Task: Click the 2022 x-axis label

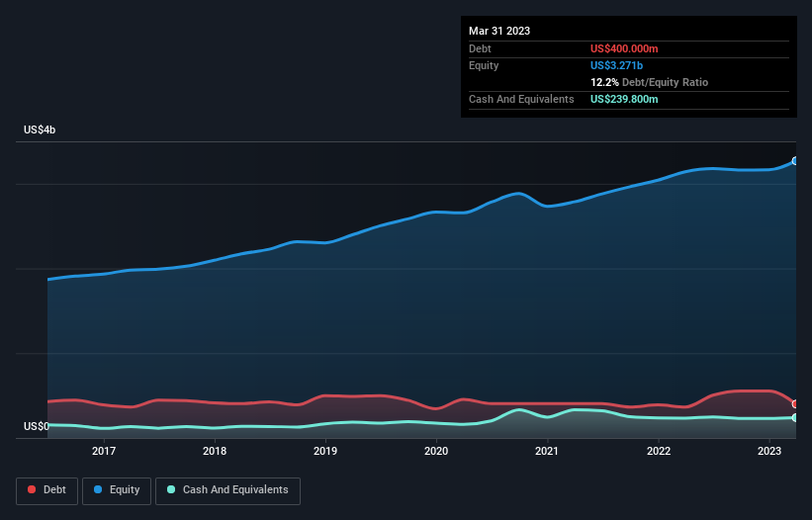Action: point(659,451)
